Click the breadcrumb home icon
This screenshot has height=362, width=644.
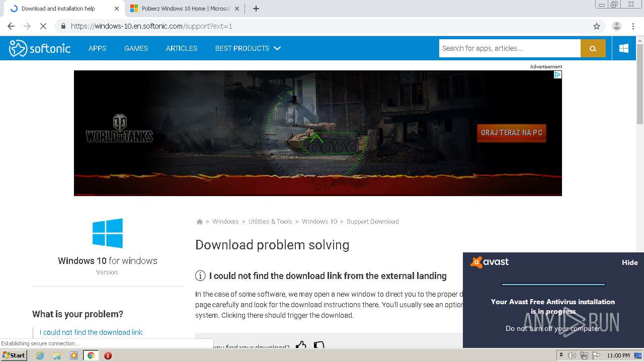pyautogui.click(x=199, y=222)
